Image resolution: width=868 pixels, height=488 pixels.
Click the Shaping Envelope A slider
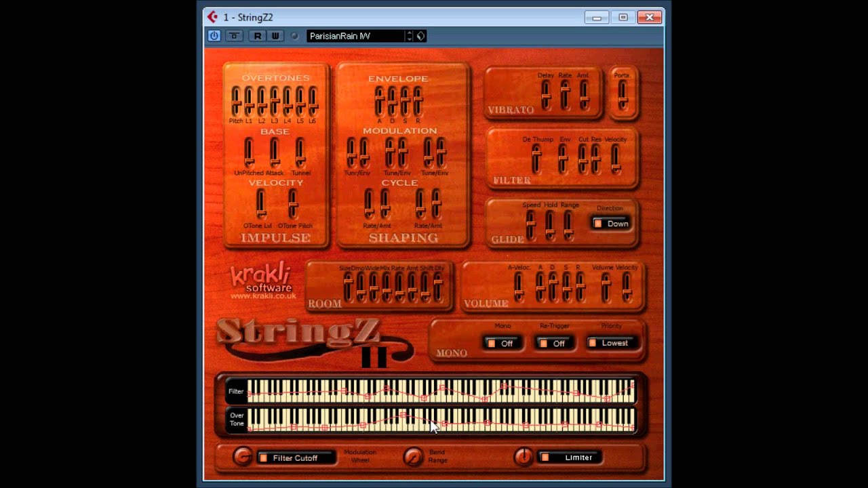379,101
